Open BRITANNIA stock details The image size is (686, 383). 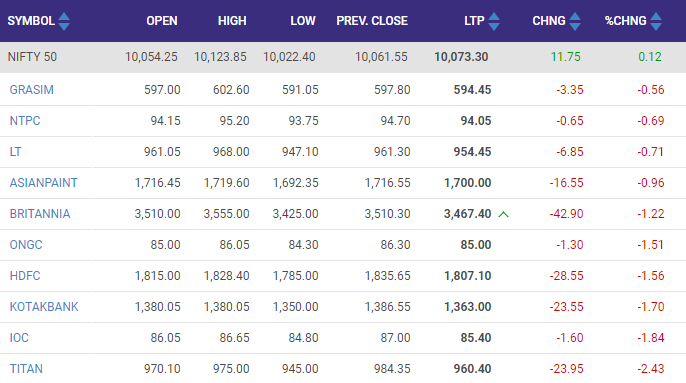[40, 214]
